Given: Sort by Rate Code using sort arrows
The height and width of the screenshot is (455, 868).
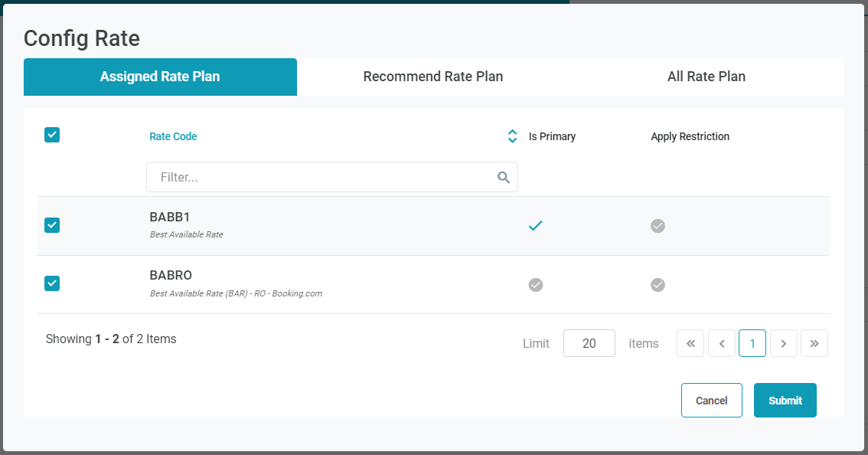Looking at the screenshot, I should tap(513, 136).
